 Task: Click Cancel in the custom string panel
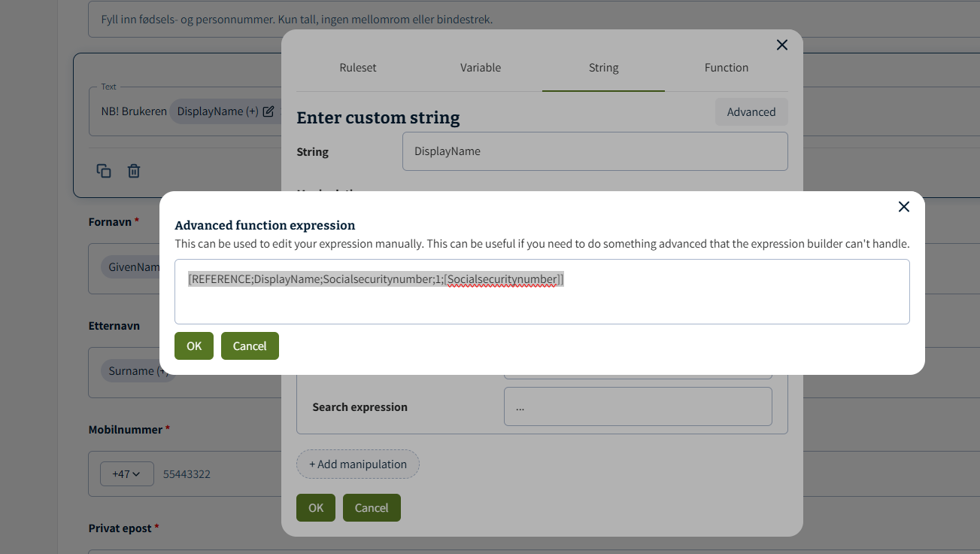point(372,508)
